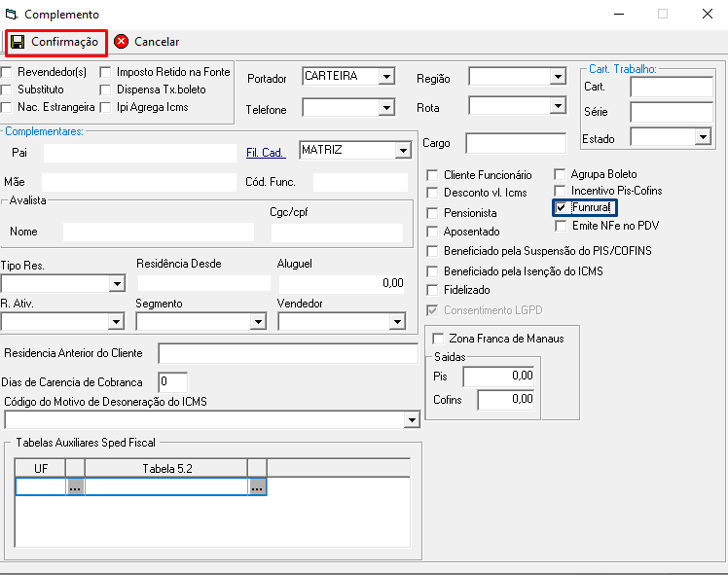Toggle the Substituto checkbox
Image resolution: width=728 pixels, height=575 pixels.
tap(7, 90)
